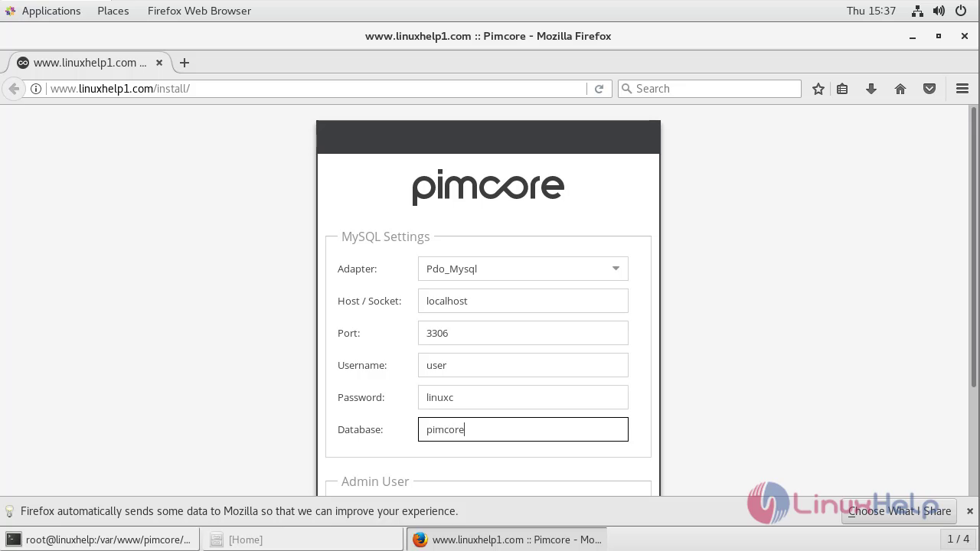The height and width of the screenshot is (551, 980).
Task: Click the pimcore logo
Action: pyautogui.click(x=488, y=187)
